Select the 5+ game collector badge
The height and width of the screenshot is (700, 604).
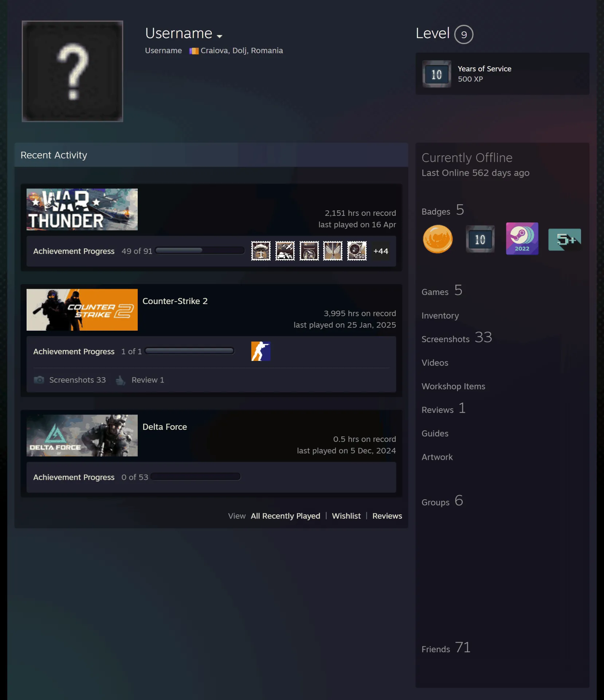(x=564, y=240)
